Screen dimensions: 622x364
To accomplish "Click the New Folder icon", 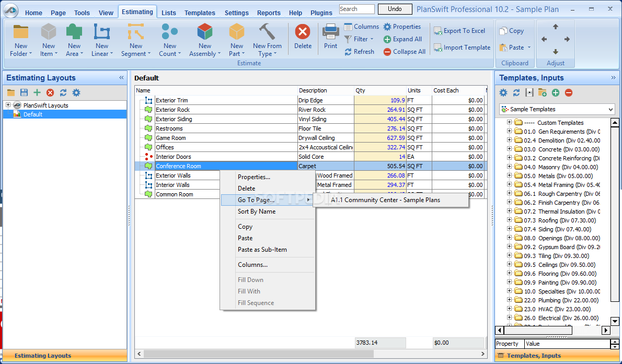I will pyautogui.click(x=21, y=32).
